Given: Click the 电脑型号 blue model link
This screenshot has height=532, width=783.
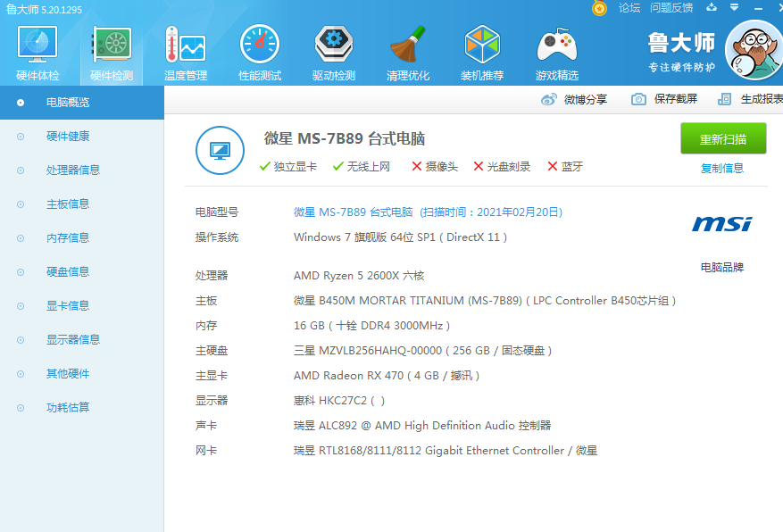Looking at the screenshot, I should 428,212.
